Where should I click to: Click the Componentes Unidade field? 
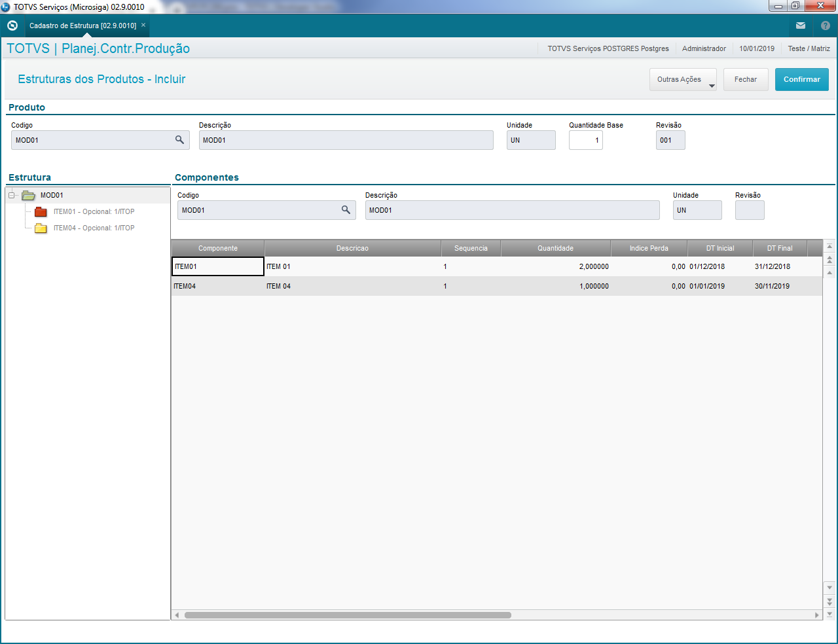pyautogui.click(x=697, y=210)
